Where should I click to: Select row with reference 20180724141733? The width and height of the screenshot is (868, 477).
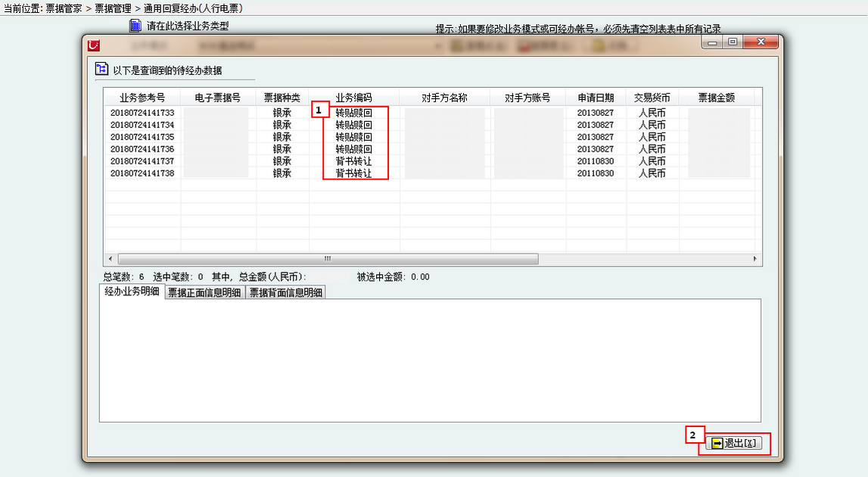click(142, 113)
